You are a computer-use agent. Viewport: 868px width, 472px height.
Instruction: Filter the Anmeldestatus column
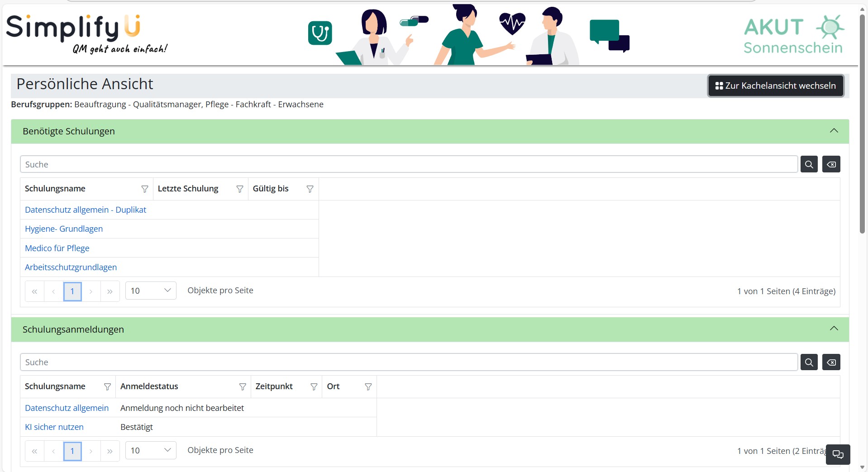point(243,387)
